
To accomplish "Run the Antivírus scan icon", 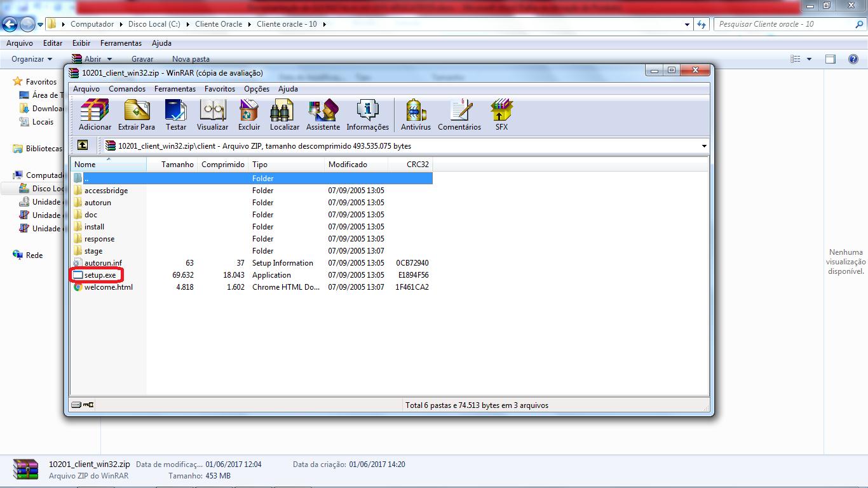I will point(416,115).
